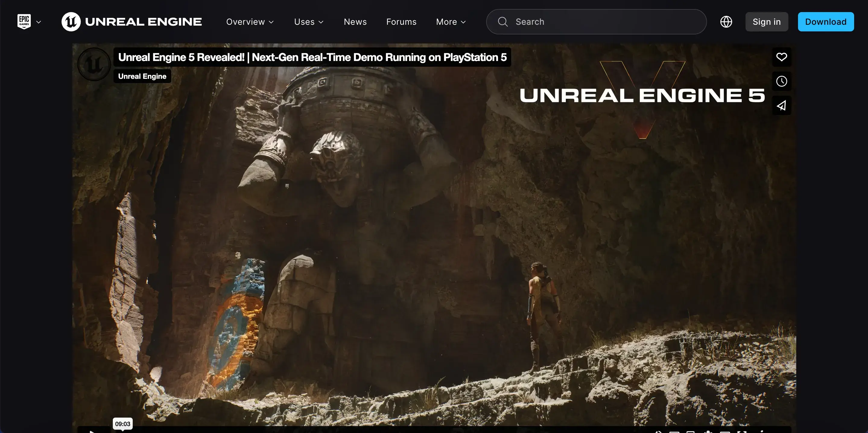This screenshot has width=868, height=433.
Task: Toggle closed captions on the player
Action: (x=674, y=432)
